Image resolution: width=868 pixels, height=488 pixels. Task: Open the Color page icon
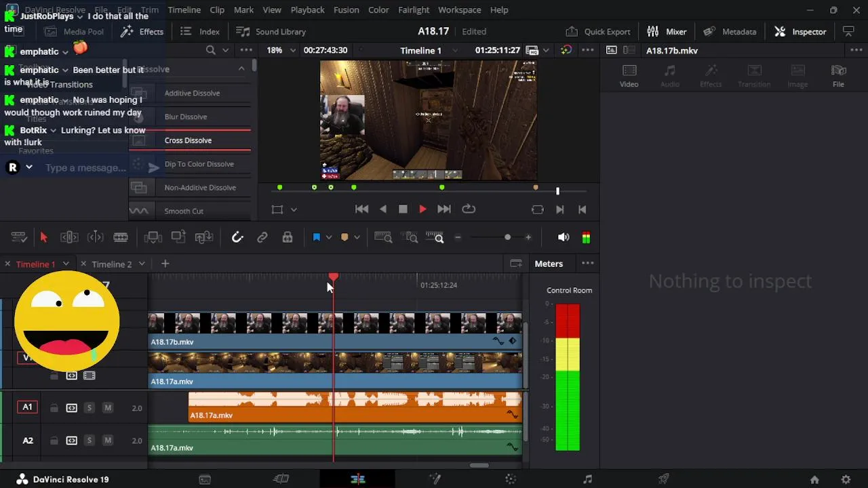point(511,479)
